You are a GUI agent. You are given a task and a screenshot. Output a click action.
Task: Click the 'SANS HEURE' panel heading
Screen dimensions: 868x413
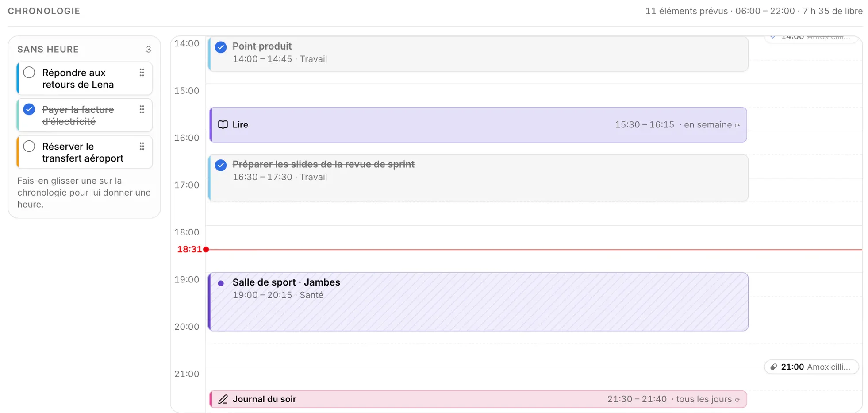pos(48,50)
